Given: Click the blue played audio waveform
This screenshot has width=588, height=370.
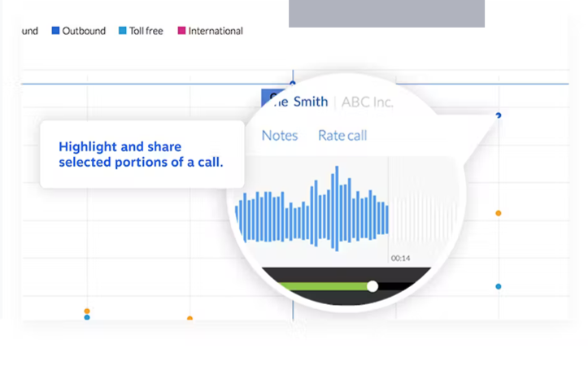Looking at the screenshot, I should (x=311, y=211).
